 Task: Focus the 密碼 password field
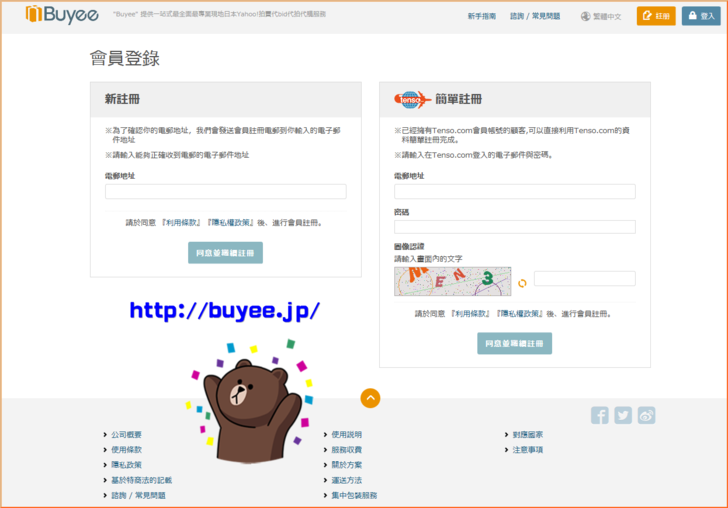tap(514, 227)
